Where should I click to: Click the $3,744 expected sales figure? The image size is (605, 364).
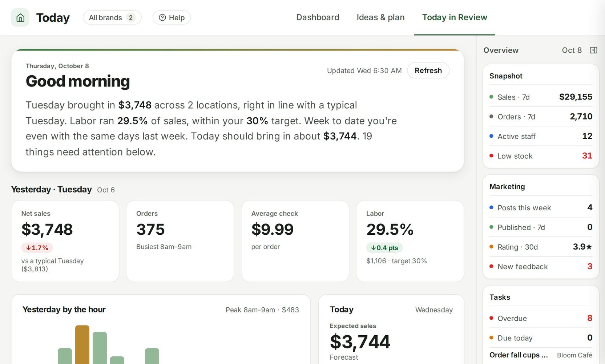tap(360, 342)
